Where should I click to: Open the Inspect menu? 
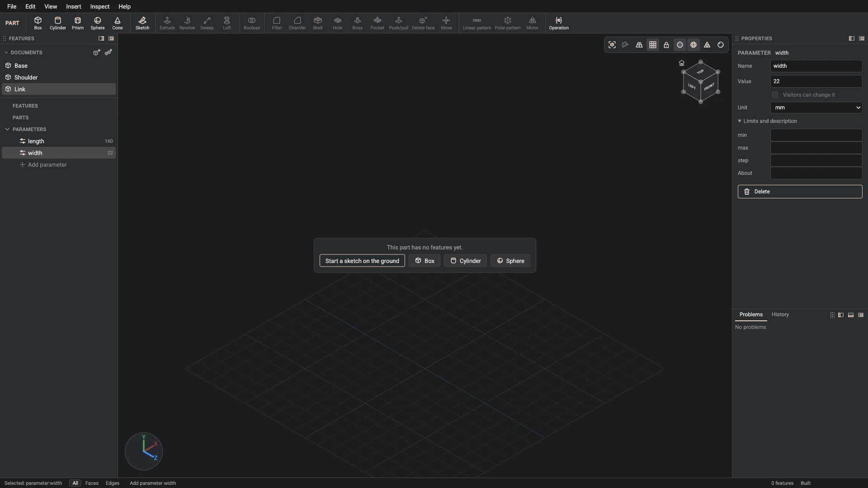tap(100, 6)
